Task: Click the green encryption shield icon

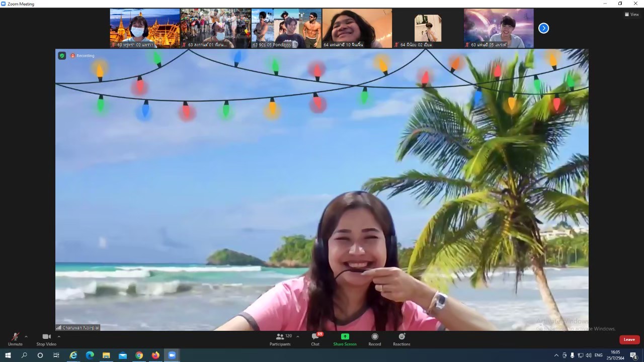Action: [62, 56]
